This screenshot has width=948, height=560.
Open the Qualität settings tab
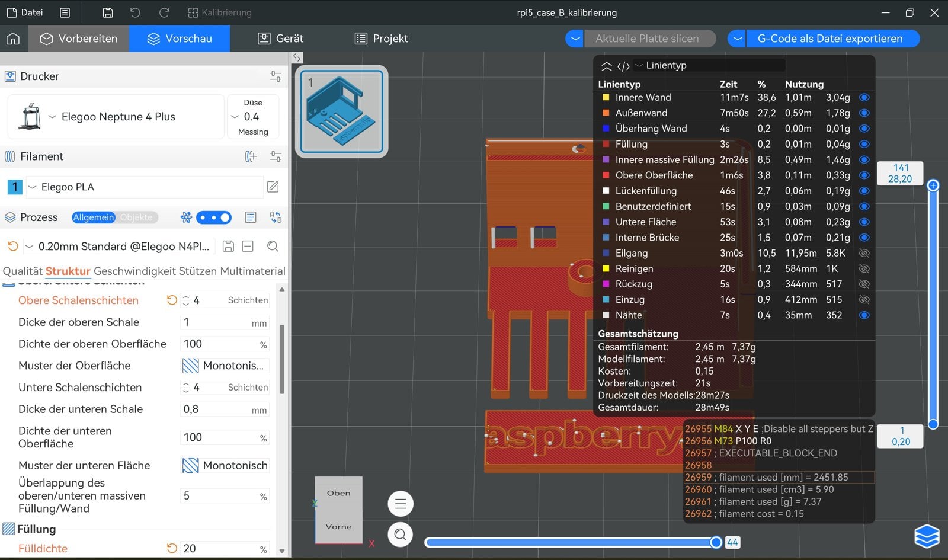23,271
